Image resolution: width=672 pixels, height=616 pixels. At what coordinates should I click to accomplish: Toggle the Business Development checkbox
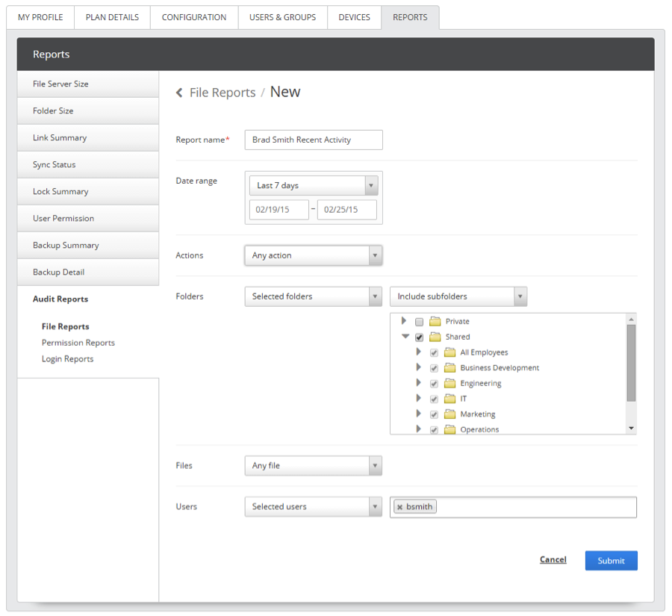click(x=434, y=368)
